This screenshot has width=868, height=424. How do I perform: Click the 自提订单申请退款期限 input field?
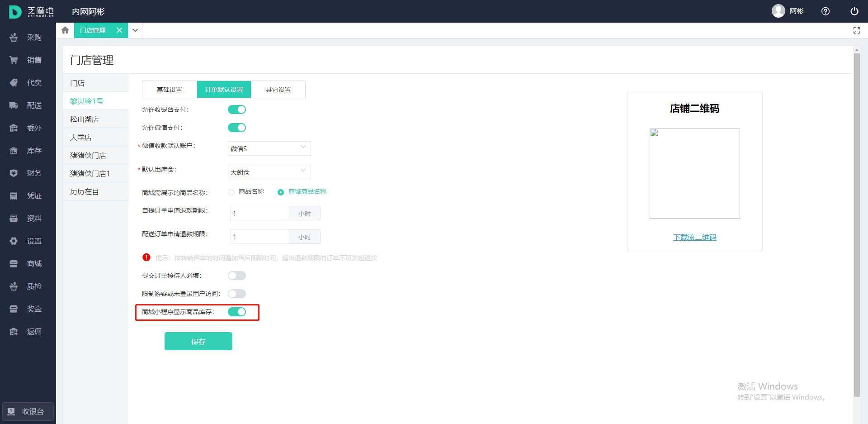pyautogui.click(x=259, y=213)
